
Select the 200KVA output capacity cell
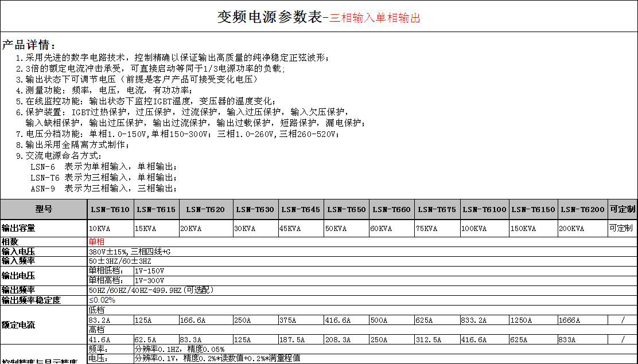click(582, 228)
